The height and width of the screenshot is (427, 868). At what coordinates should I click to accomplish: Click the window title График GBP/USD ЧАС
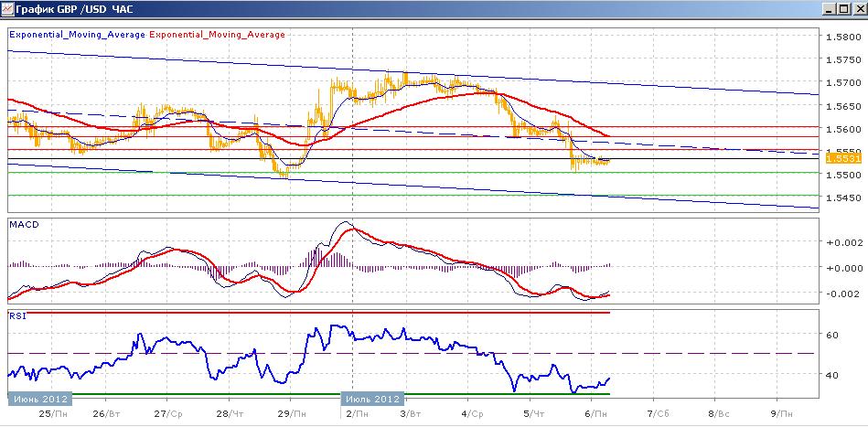tap(74, 9)
